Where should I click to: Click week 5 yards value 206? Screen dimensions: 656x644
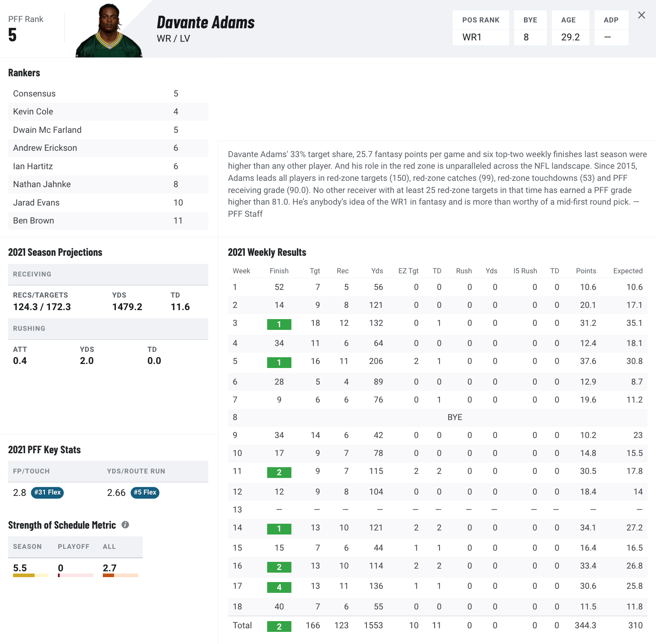(x=376, y=361)
